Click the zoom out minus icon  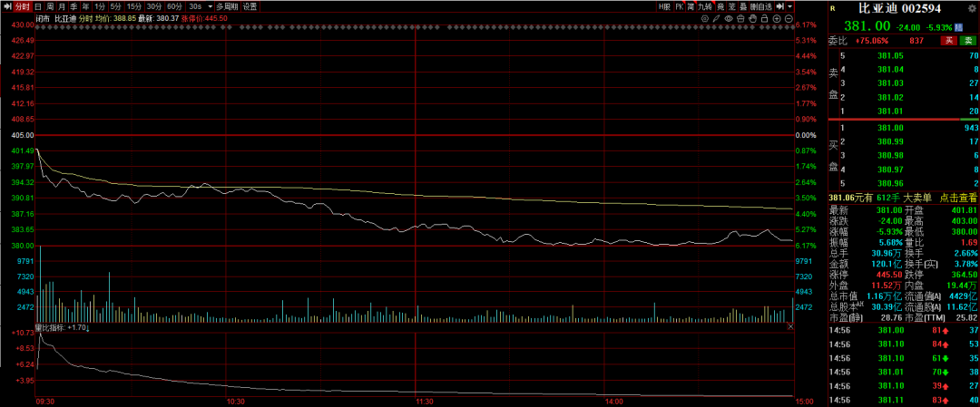pyautogui.click(x=789, y=19)
